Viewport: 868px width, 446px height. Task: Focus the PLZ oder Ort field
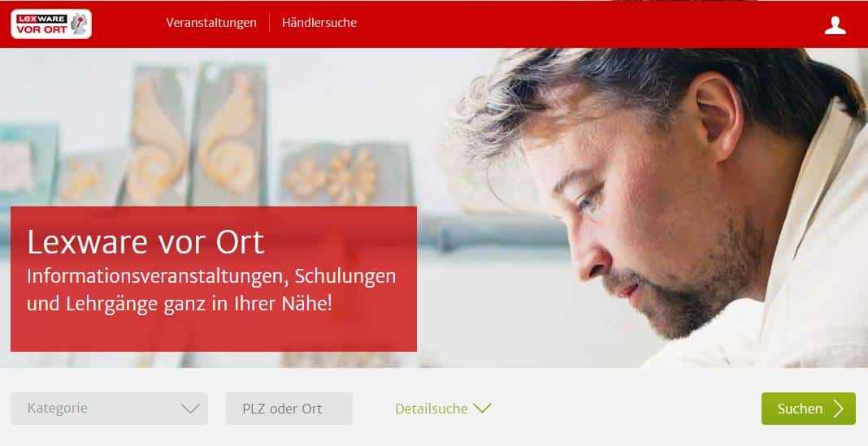[289, 409]
